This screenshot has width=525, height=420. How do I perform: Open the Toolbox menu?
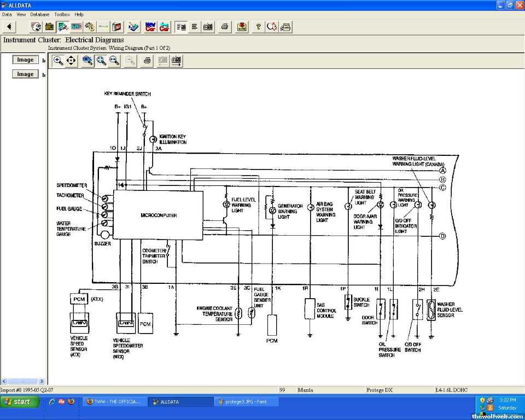click(62, 14)
